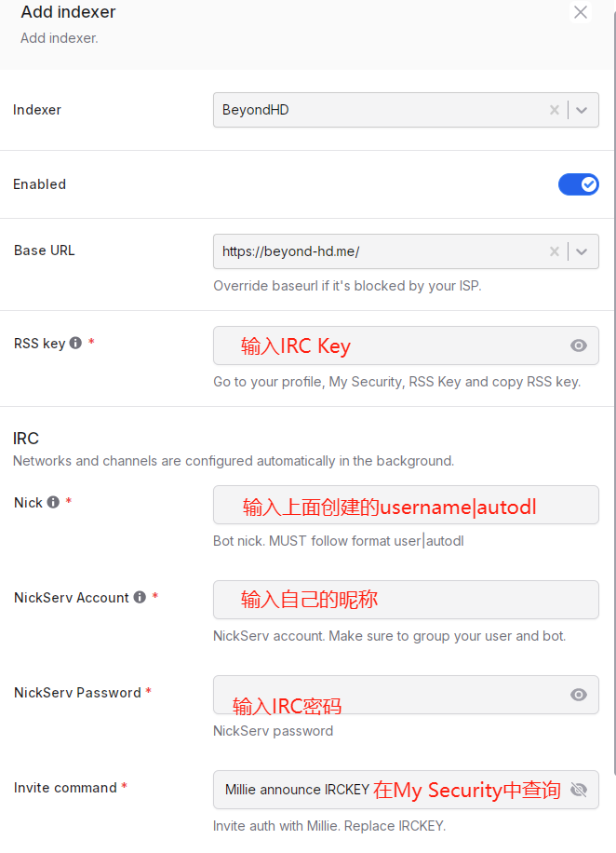
Task: Clear the Base URL selection
Action: (x=555, y=251)
